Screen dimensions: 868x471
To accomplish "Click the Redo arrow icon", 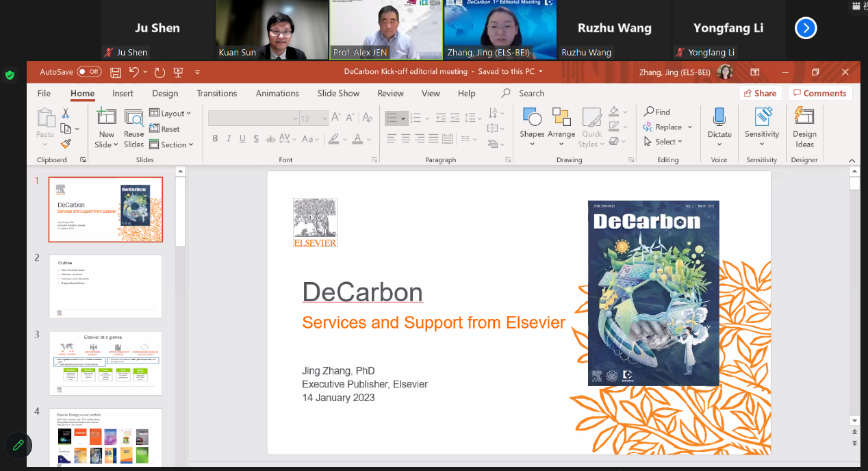I will (x=159, y=72).
